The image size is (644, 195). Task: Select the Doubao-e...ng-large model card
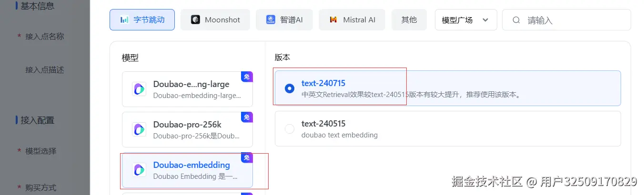tap(187, 89)
